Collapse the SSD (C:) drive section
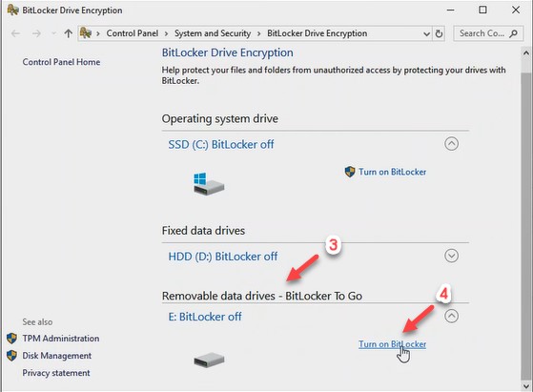Image resolution: width=533 pixels, height=392 pixels. coord(451,144)
